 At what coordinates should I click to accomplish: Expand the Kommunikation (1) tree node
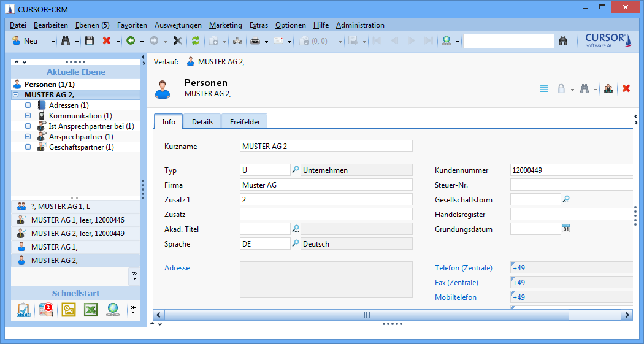[x=28, y=116]
